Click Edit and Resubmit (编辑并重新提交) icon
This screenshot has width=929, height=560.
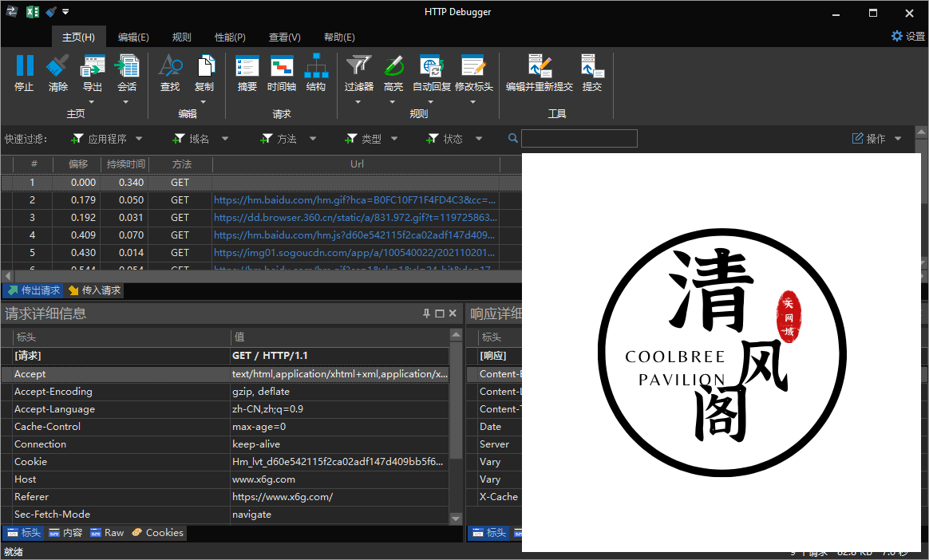540,66
